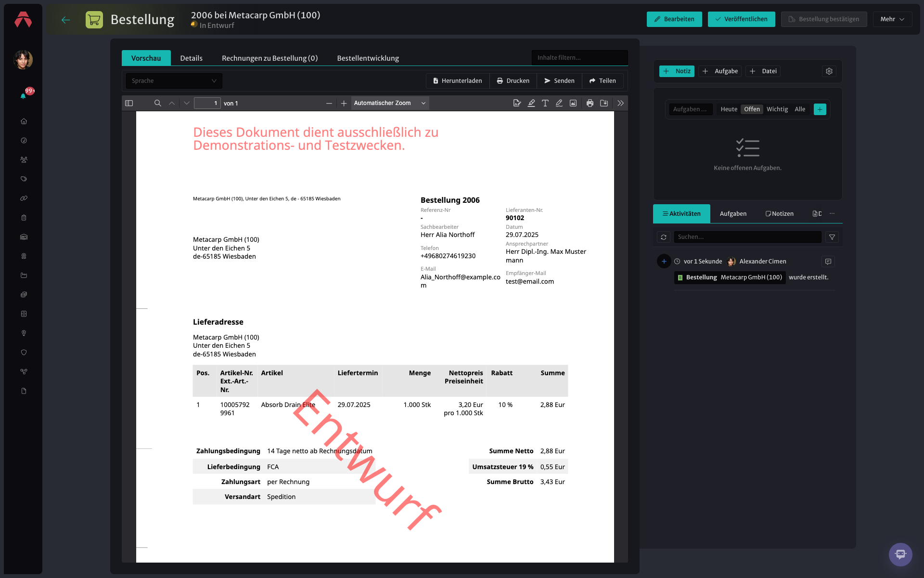This screenshot has height=578, width=924.
Task: Open the panel settings gear
Action: (829, 71)
